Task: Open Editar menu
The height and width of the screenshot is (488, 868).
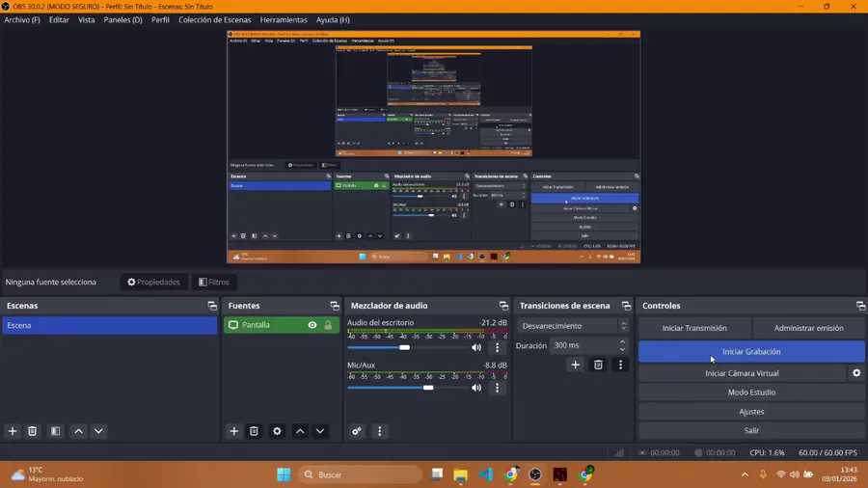Action: (59, 20)
